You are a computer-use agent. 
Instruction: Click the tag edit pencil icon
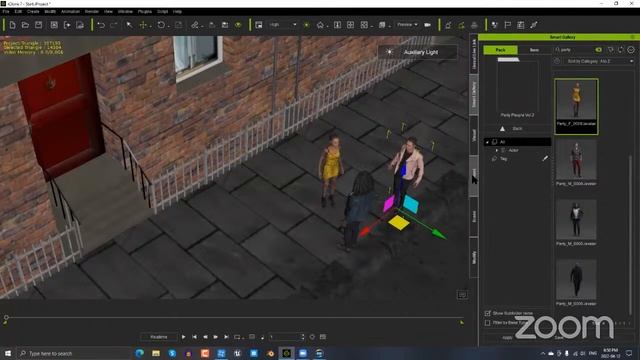pyautogui.click(x=545, y=158)
